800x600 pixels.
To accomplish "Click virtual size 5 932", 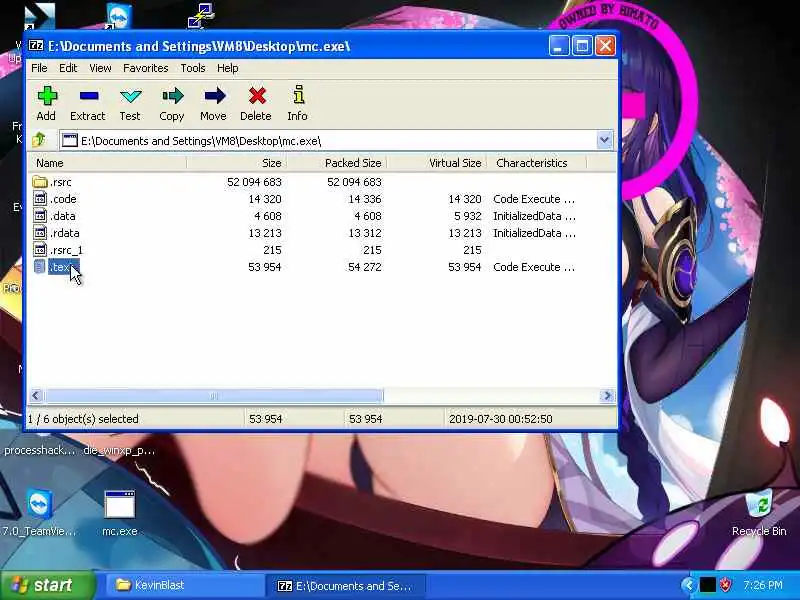I will coord(467,216).
